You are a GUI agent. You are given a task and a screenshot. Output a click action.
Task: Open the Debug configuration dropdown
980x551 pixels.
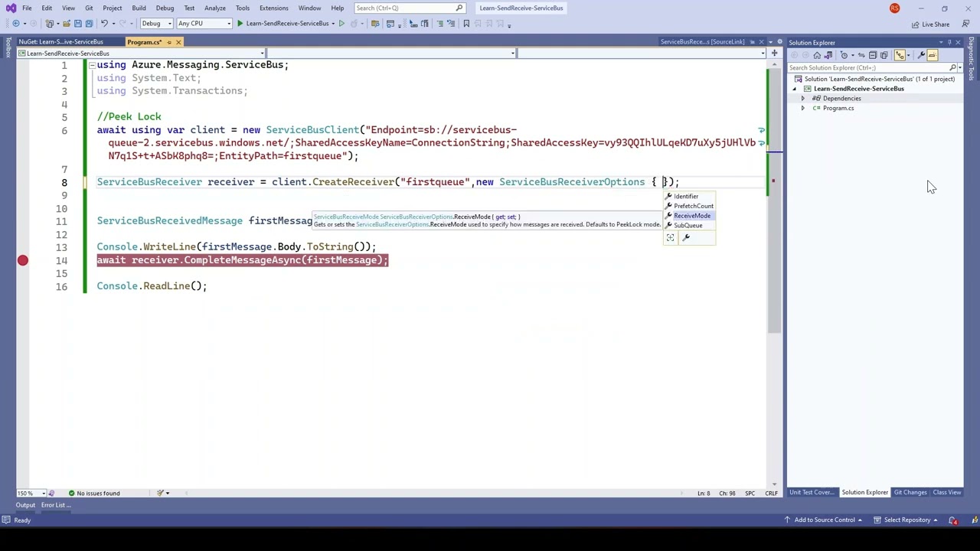[x=155, y=24]
